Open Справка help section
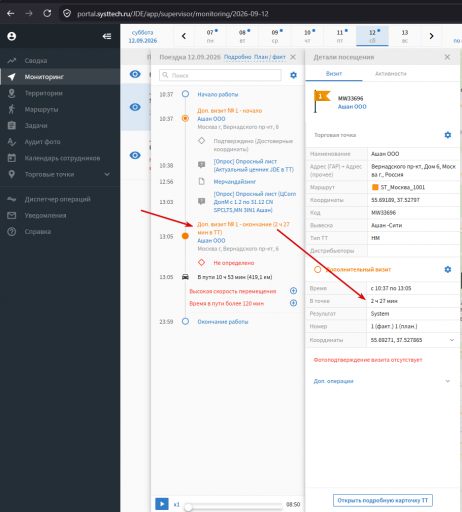462x512 pixels. (38, 232)
